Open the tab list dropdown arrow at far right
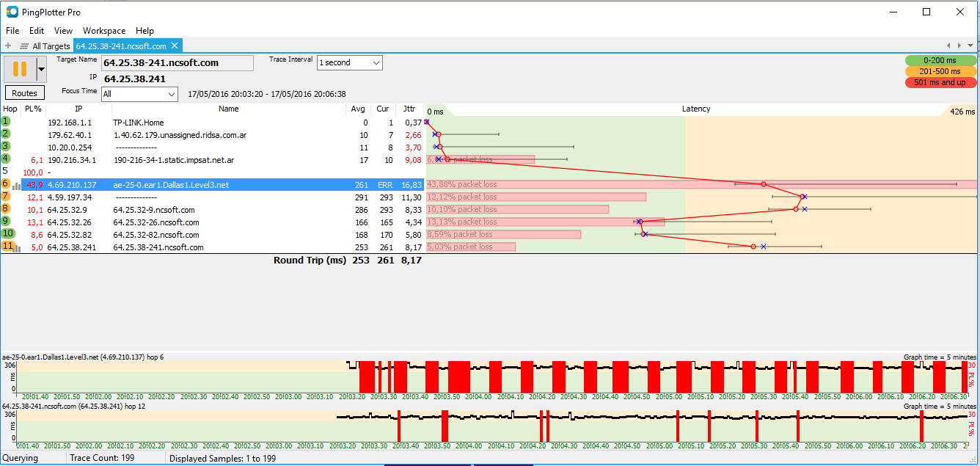 click(x=970, y=45)
